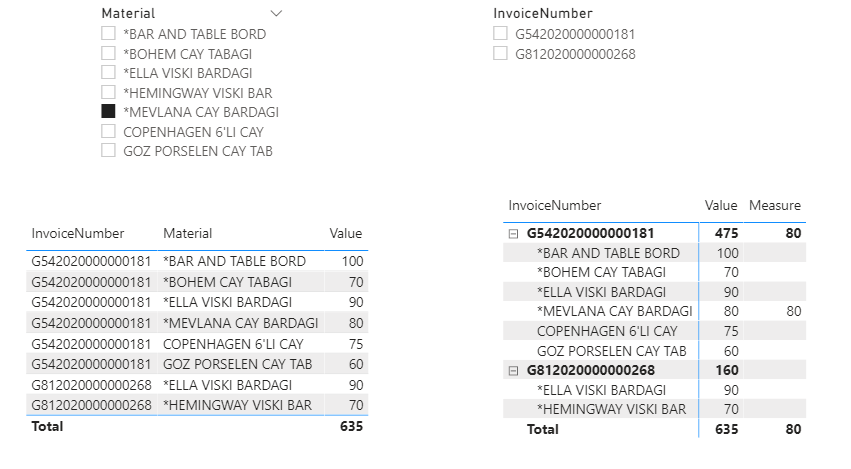Screen dimensions: 851x469
Task: Uncheck the *MEVLANA CAY BARDAGI checkbox
Action: [109, 111]
